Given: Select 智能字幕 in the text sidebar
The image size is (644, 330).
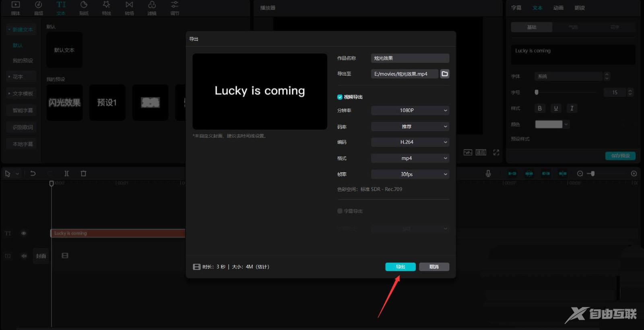Looking at the screenshot, I should pos(23,110).
